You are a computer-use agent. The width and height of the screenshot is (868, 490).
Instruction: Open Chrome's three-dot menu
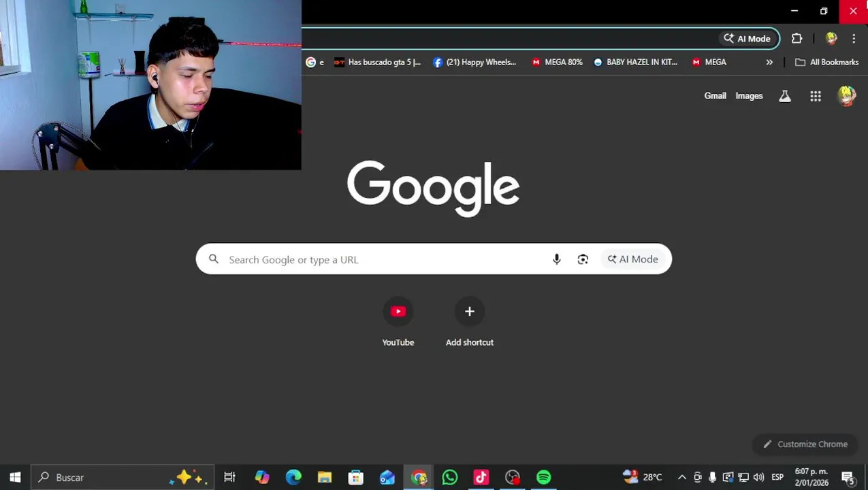[854, 39]
